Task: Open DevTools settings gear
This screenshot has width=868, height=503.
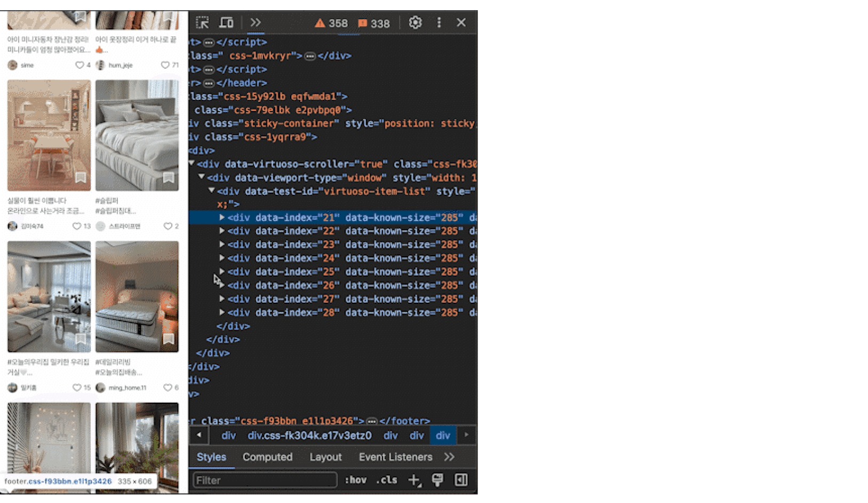Action: pyautogui.click(x=415, y=22)
